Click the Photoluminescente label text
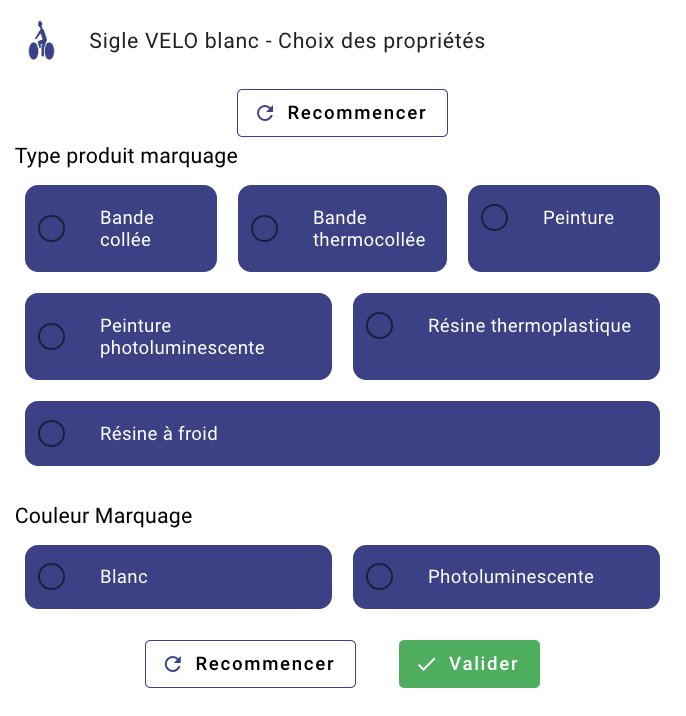This screenshot has width=686, height=716. tap(510, 577)
